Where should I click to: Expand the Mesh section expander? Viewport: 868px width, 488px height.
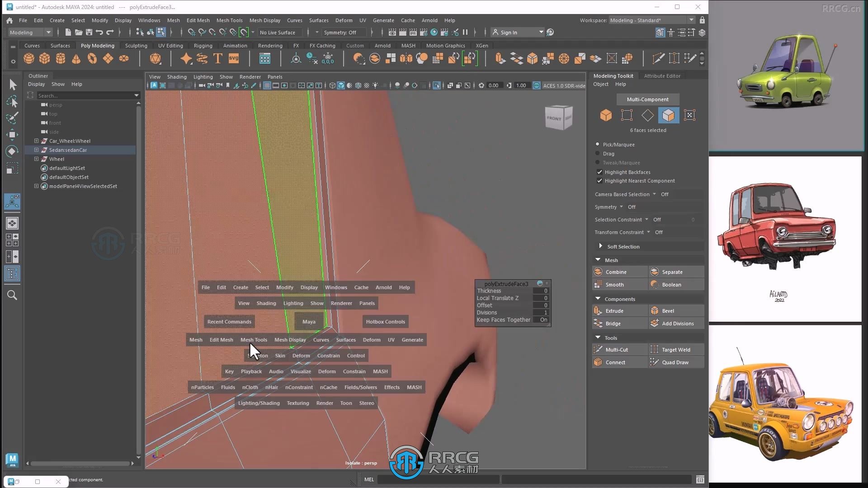click(598, 259)
